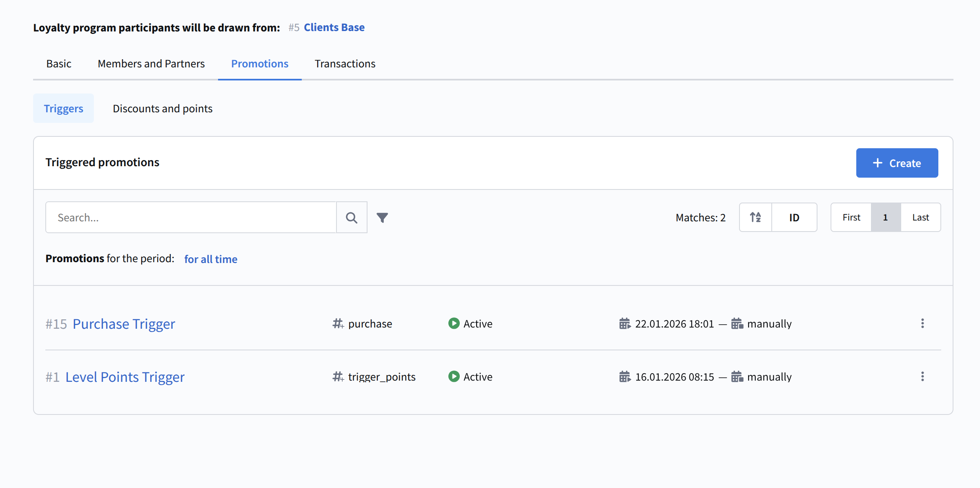Change period via 'for all time'

click(x=211, y=259)
